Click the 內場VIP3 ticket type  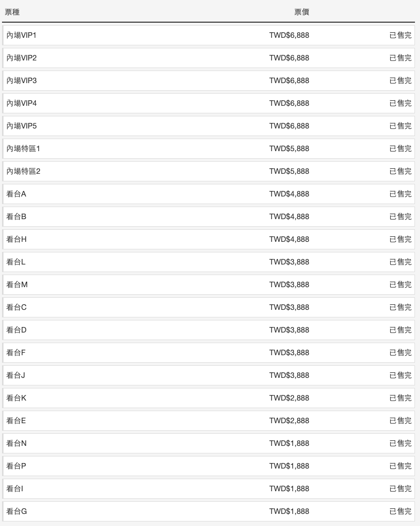[x=22, y=81]
